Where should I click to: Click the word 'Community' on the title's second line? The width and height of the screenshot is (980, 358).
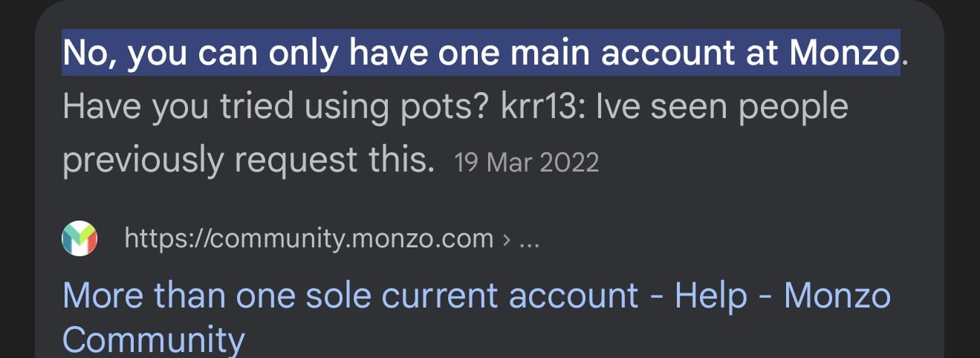coord(154,340)
